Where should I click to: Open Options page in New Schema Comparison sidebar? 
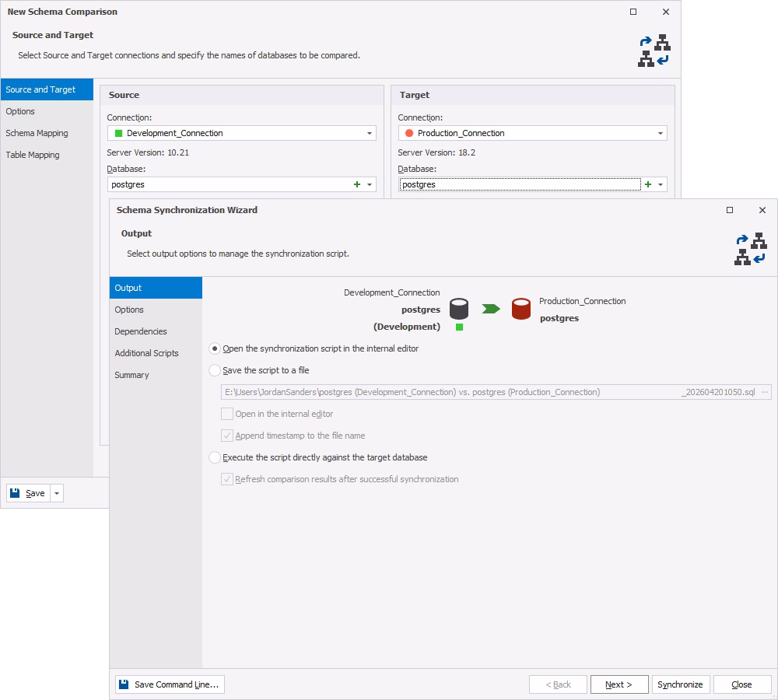tap(47, 111)
